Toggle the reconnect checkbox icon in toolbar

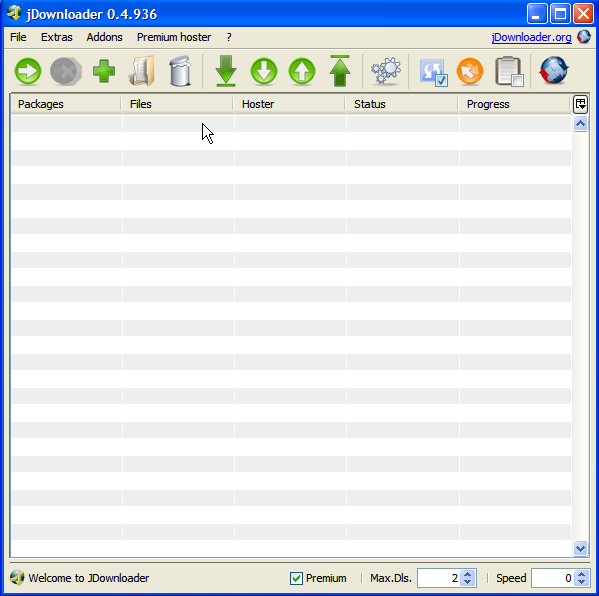(x=433, y=72)
